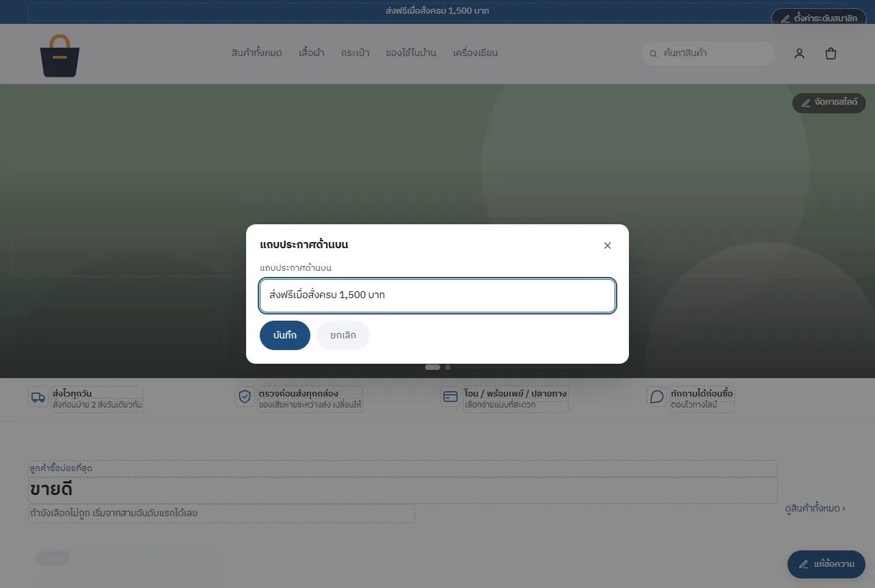
Task: Click the ขายดี section heading
Action: tap(51, 490)
